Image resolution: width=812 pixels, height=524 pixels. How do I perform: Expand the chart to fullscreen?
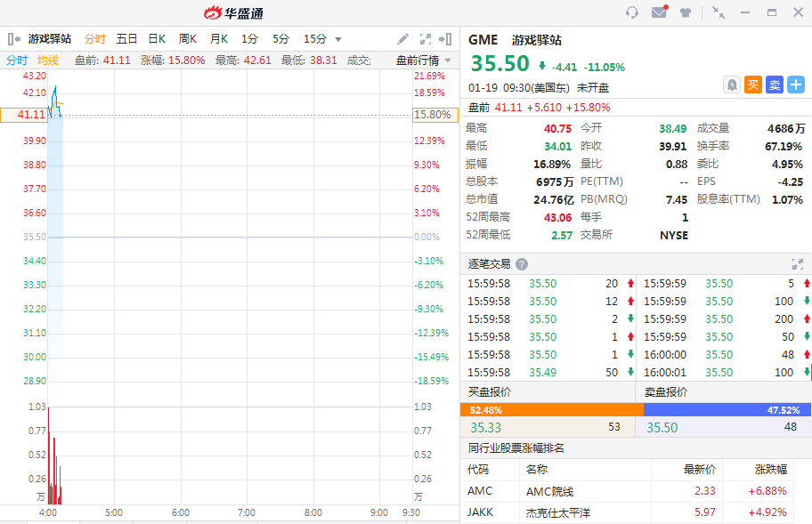425,39
